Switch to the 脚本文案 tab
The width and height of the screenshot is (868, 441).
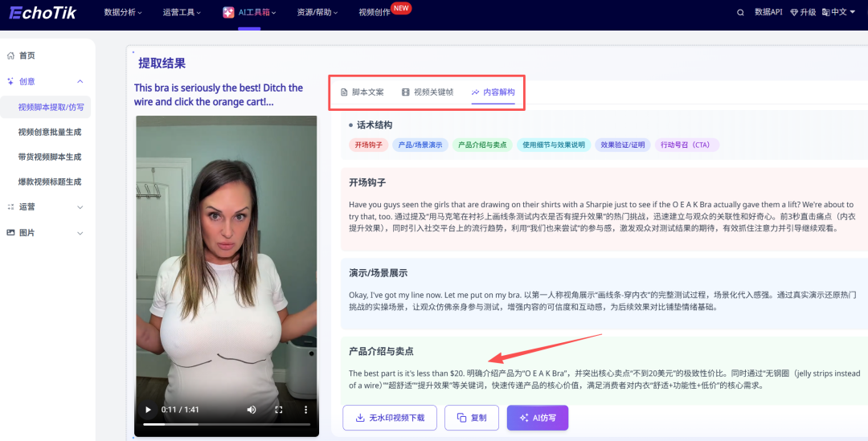[362, 92]
